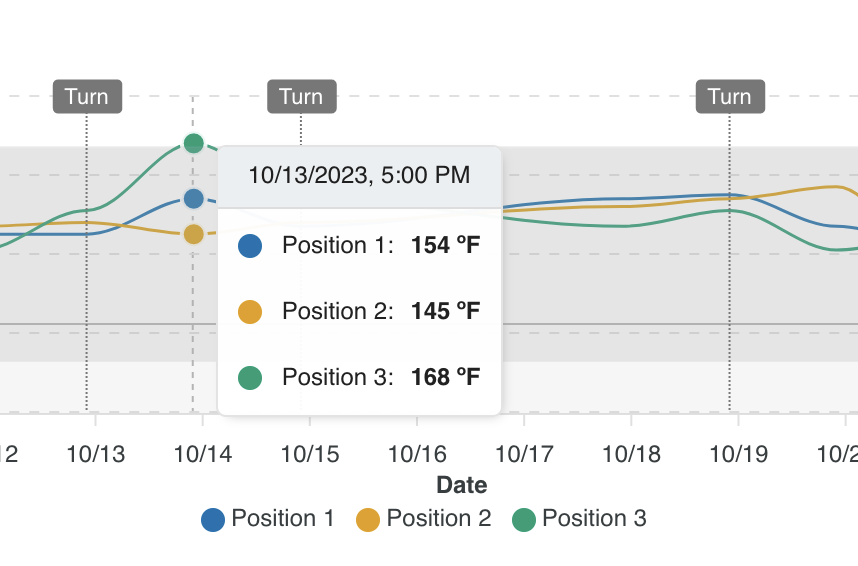Click the 10/14 x-axis date label
This screenshot has width=858, height=566.
pyautogui.click(x=202, y=454)
